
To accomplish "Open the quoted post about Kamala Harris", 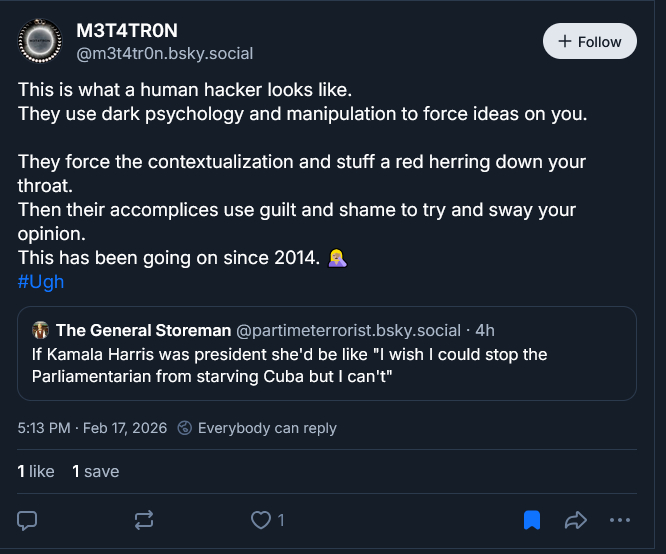I will pos(326,364).
